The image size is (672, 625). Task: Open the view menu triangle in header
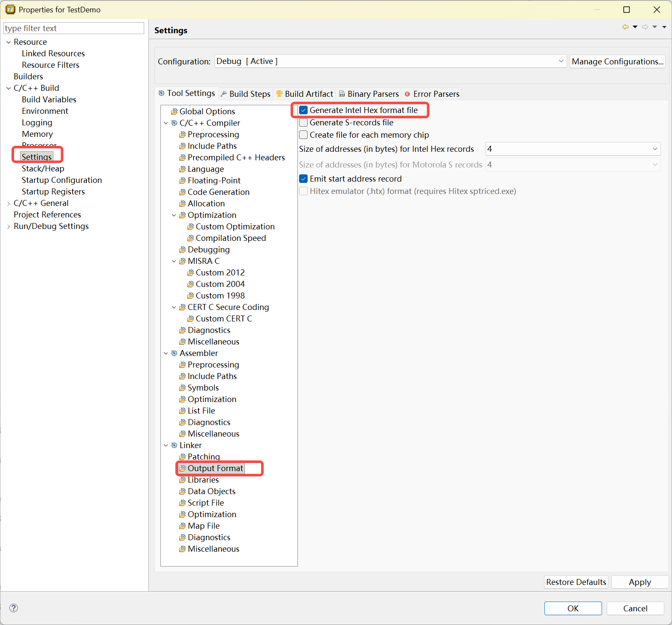[x=664, y=27]
